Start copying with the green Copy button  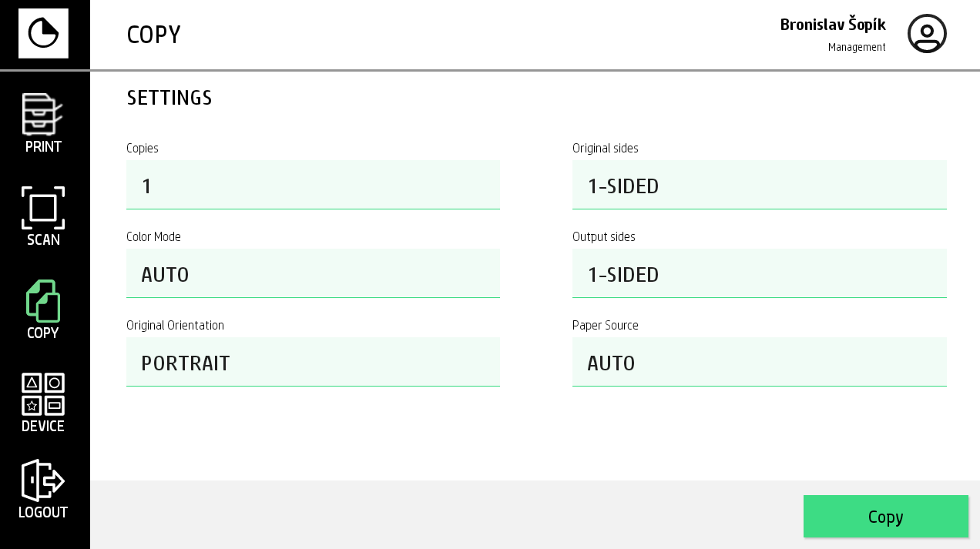885,516
